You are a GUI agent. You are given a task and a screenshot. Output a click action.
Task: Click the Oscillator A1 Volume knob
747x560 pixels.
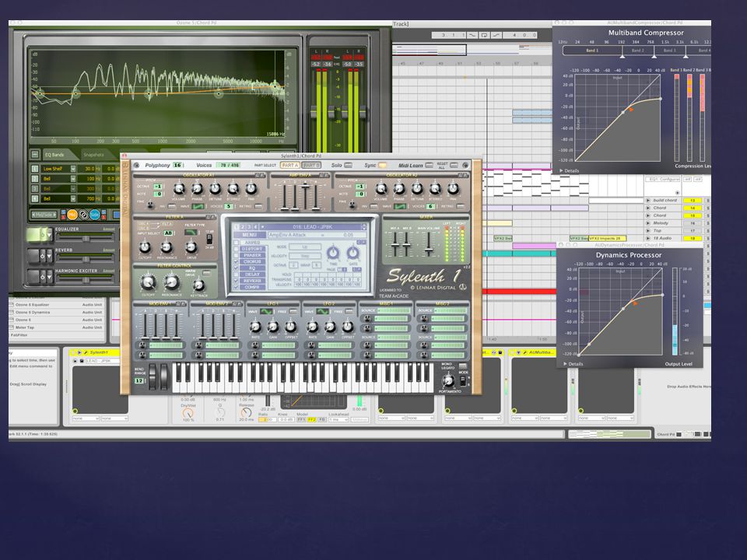click(x=179, y=189)
